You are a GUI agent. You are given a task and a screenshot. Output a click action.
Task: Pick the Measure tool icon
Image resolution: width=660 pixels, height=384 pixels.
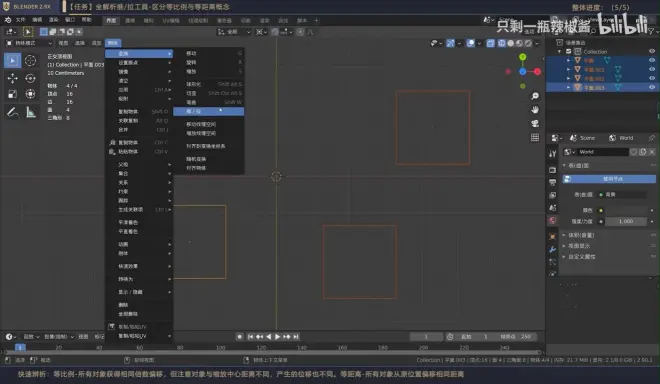click(x=30, y=112)
